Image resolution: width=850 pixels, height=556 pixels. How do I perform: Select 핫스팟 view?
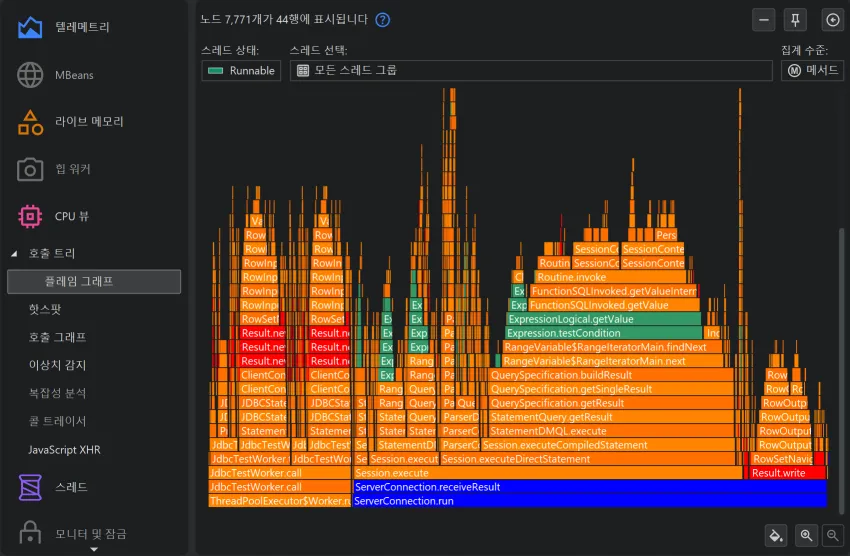pos(45,309)
